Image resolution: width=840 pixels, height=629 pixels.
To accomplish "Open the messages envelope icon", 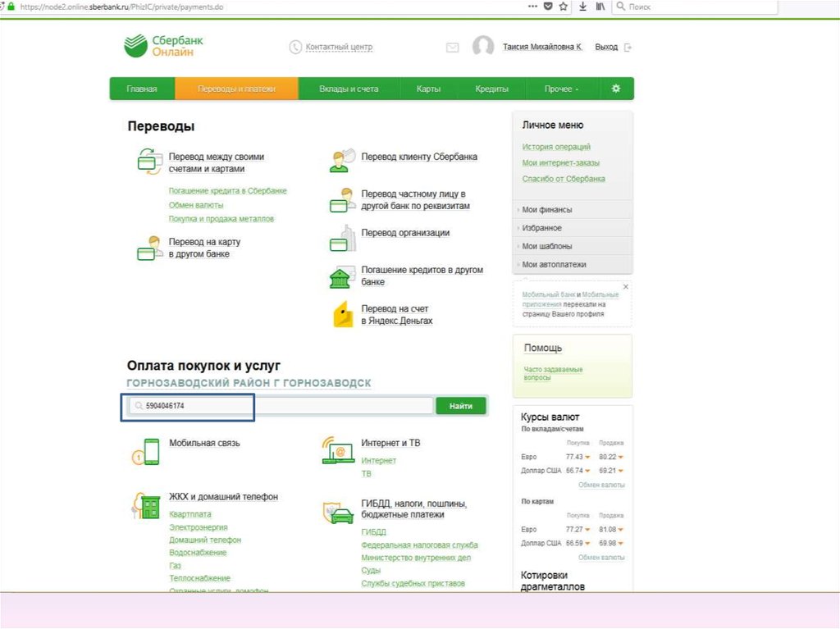I will (452, 48).
